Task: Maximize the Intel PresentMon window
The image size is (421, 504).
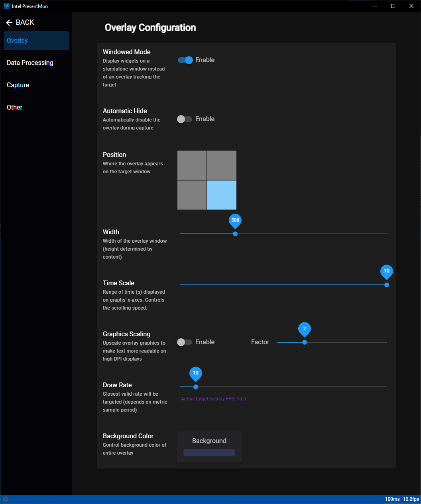Action: click(393, 6)
